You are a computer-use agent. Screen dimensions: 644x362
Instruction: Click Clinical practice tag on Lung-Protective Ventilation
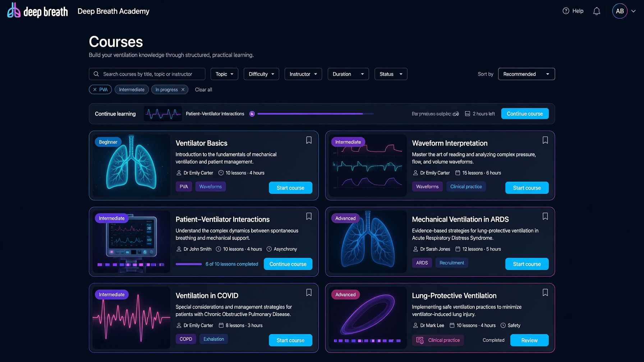(x=438, y=340)
